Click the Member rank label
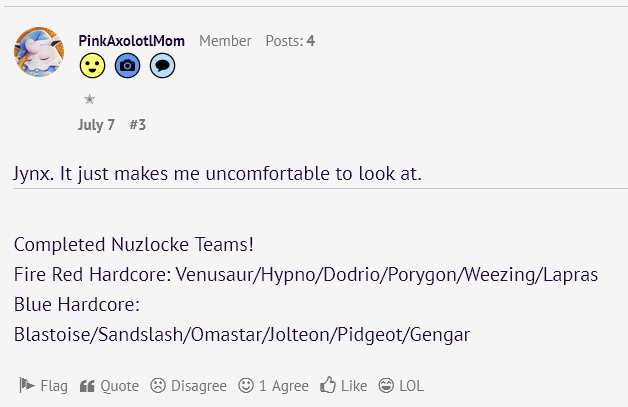The height and width of the screenshot is (407, 628). [225, 41]
